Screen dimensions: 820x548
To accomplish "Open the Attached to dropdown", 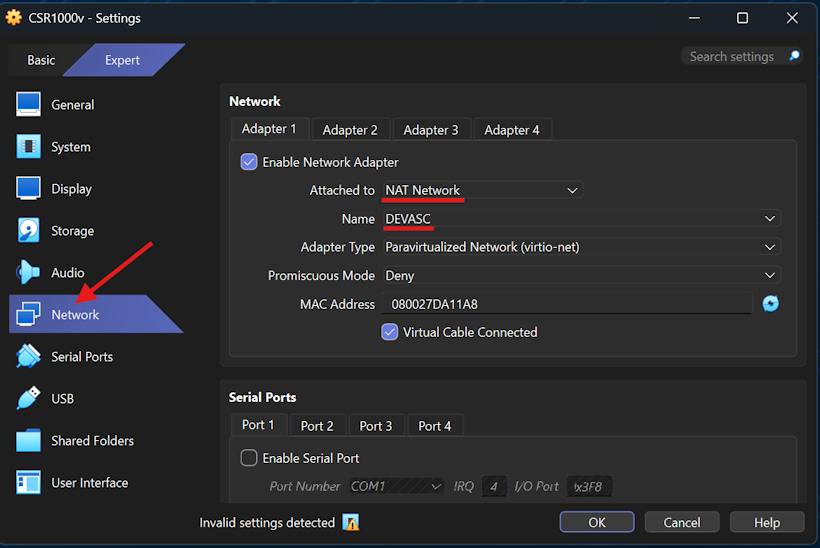I will click(x=483, y=190).
